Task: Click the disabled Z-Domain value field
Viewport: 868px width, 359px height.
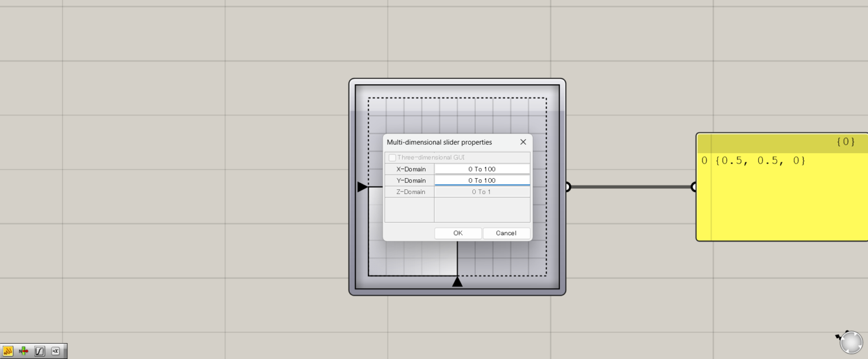Action: (x=482, y=192)
